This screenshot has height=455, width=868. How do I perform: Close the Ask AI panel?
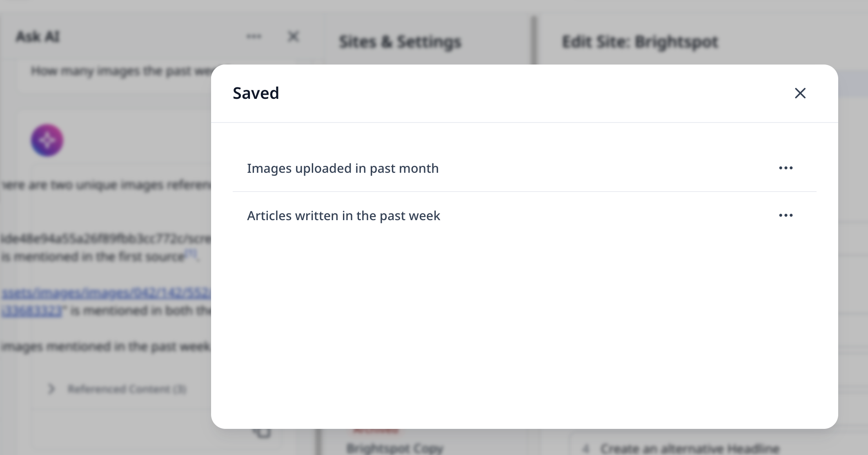[293, 36]
